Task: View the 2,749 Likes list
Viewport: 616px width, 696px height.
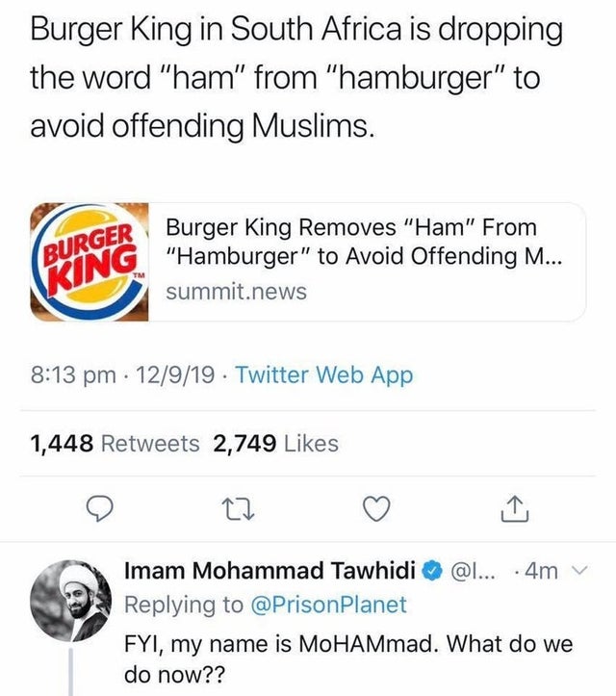Action: pyautogui.click(x=276, y=443)
